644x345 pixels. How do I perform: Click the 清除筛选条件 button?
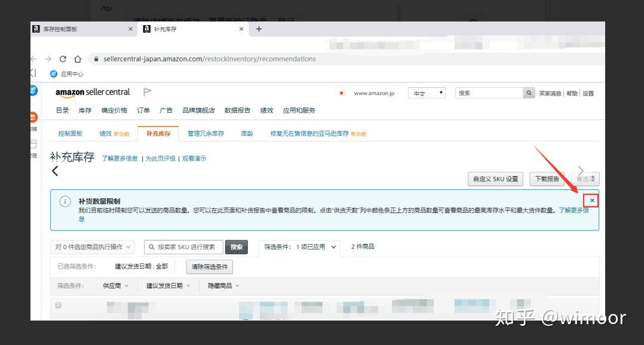[x=210, y=267]
